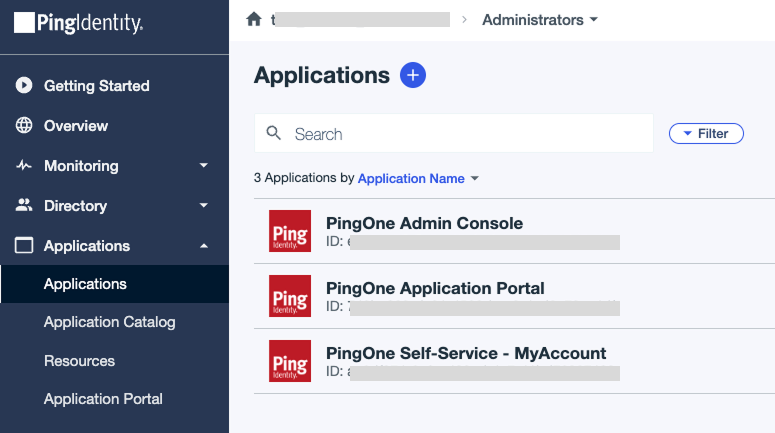Open the Filter dropdown button
This screenshot has width=775, height=433.
[706, 133]
